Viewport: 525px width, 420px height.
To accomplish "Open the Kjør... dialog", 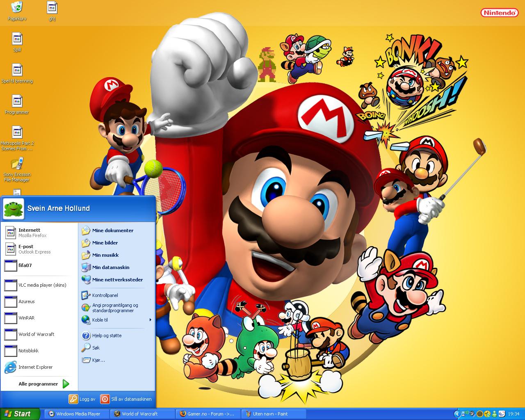I will [x=116, y=360].
